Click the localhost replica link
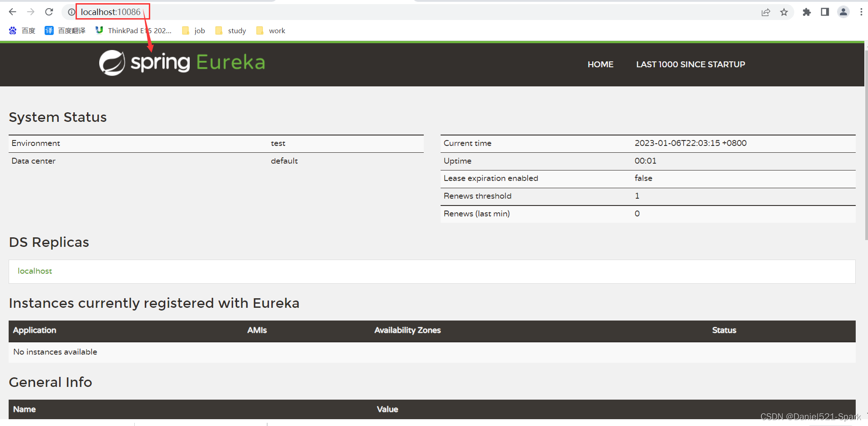Image resolution: width=868 pixels, height=426 pixels. pos(35,271)
